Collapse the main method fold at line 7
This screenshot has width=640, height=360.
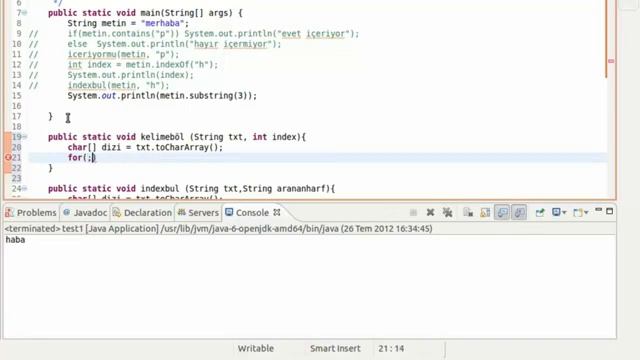pyautogui.click(x=25, y=13)
